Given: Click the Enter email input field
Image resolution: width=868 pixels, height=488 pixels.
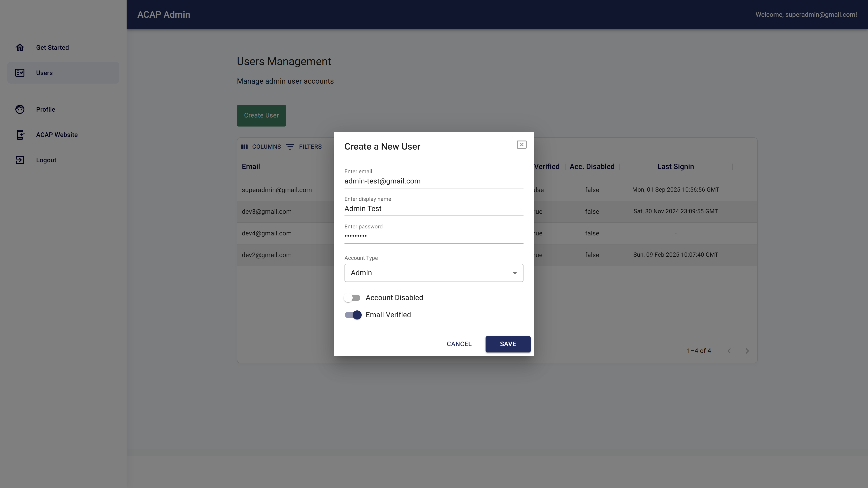Looking at the screenshot, I should coord(433,181).
